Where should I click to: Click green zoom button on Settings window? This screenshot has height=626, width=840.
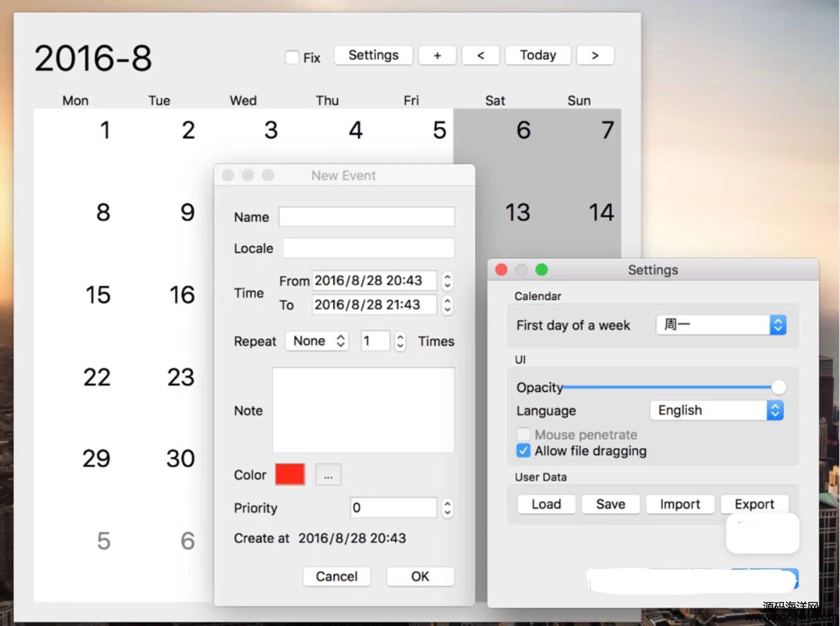(x=541, y=270)
